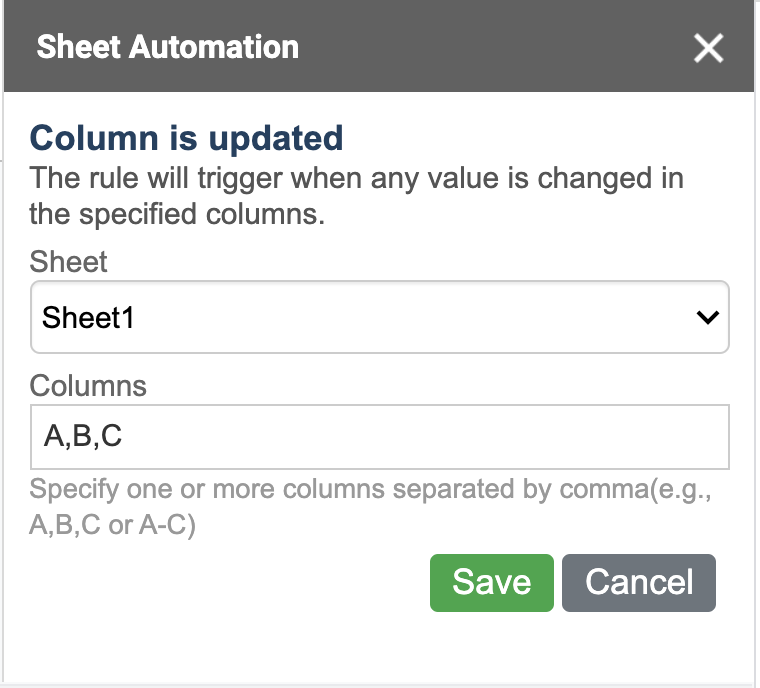Screen dimensions: 760x688
Task: Click the Sheet Automation title text
Action: tap(167, 47)
